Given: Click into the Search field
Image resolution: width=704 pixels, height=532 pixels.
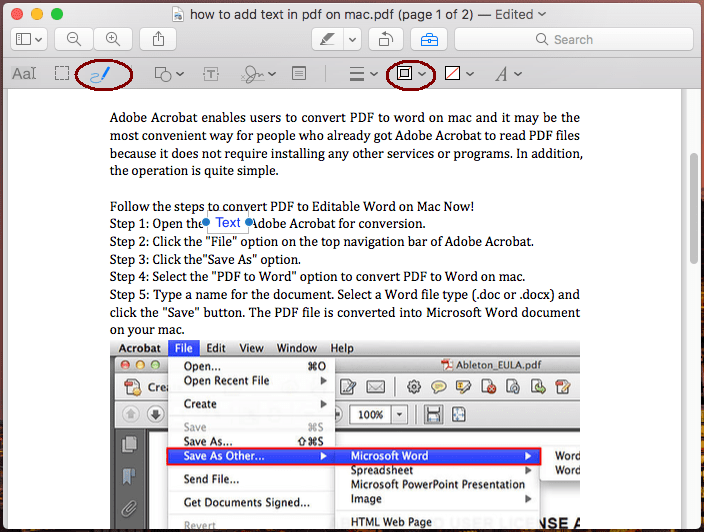Looking at the screenshot, I should [574, 40].
